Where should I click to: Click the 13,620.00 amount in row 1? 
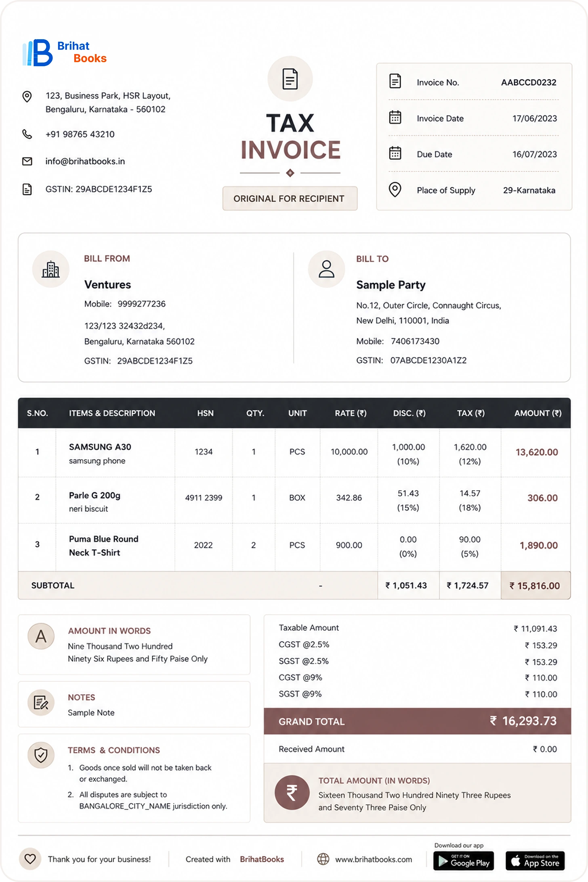pyautogui.click(x=537, y=452)
